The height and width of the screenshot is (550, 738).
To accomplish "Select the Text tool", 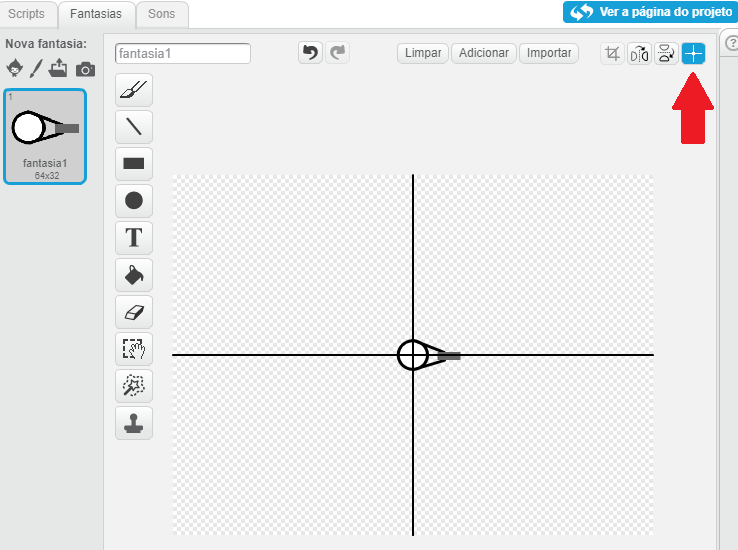I will pos(134,238).
